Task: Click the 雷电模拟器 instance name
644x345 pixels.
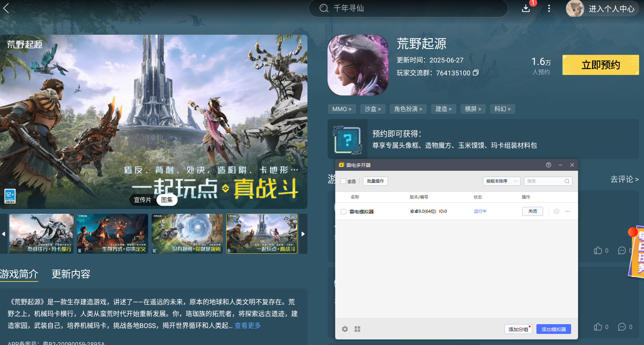Action: [x=362, y=212]
